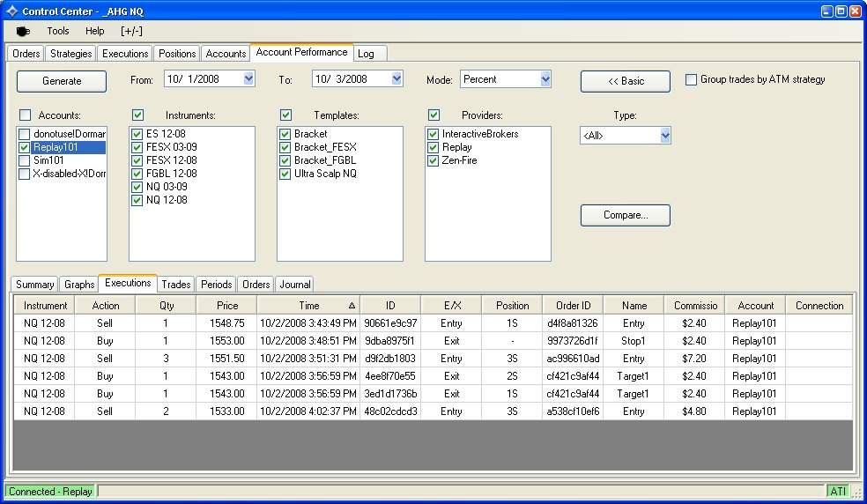Viewport: 867px width, 504px height.
Task: Open the Help menu
Action: (x=94, y=31)
